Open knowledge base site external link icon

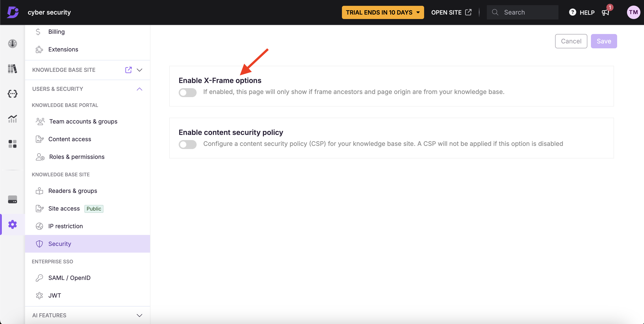pos(128,70)
